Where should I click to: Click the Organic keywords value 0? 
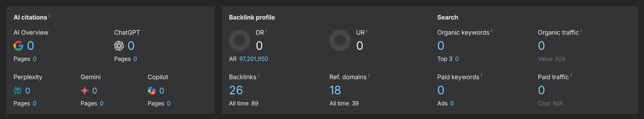point(441,46)
